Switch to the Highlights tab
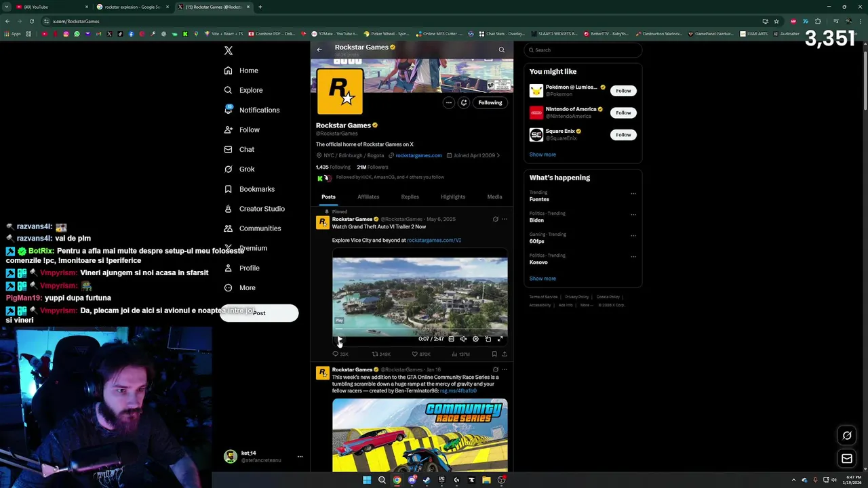868x488 pixels. click(x=453, y=197)
